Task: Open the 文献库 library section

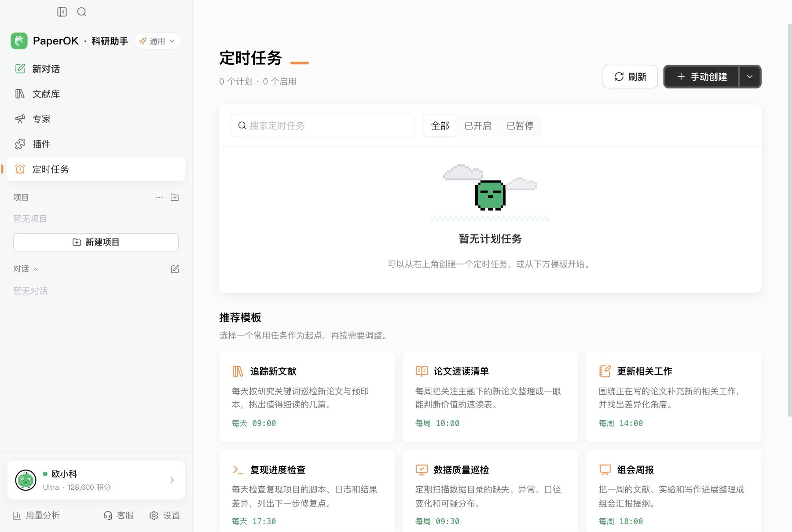Action: (x=96, y=94)
